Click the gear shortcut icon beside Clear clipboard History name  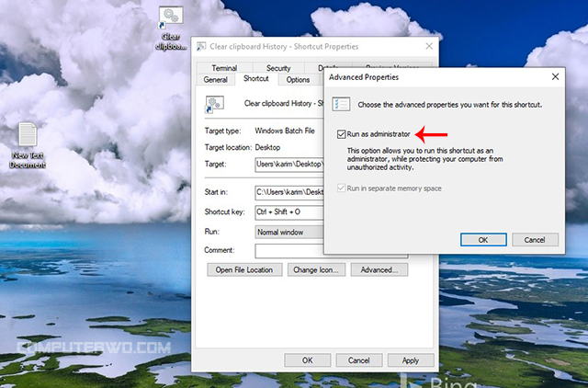click(214, 104)
